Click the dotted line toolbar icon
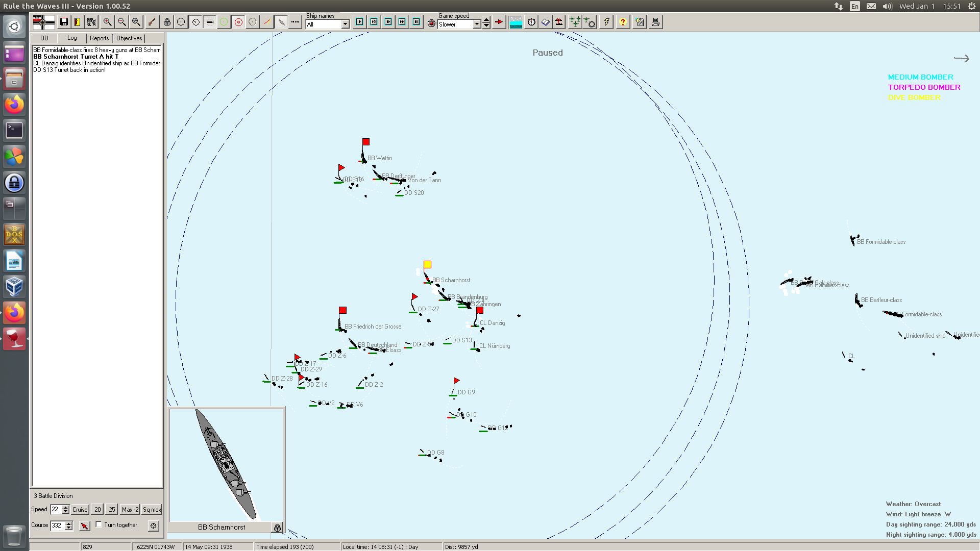 (295, 22)
